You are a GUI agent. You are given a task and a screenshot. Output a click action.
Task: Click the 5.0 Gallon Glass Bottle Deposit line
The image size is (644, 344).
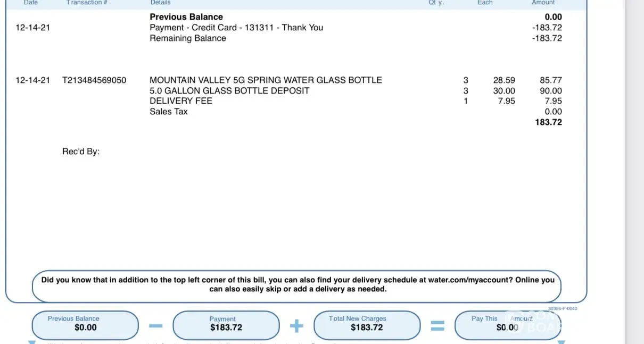pos(229,91)
